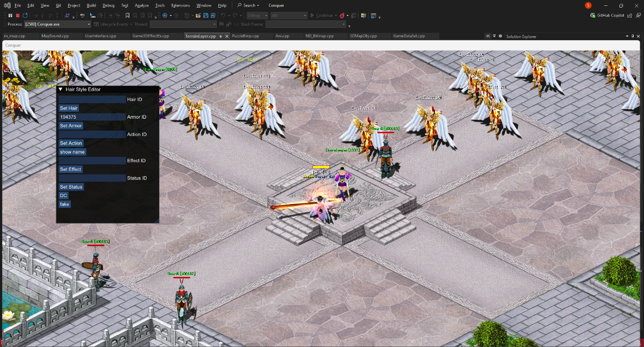
Task: Open the Solution Explorer window options dropdown
Action: pyautogui.click(x=626, y=36)
